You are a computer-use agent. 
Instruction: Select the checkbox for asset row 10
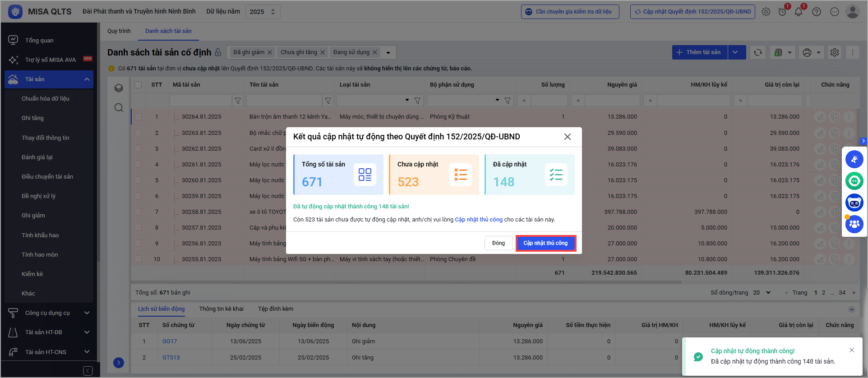pyautogui.click(x=138, y=259)
